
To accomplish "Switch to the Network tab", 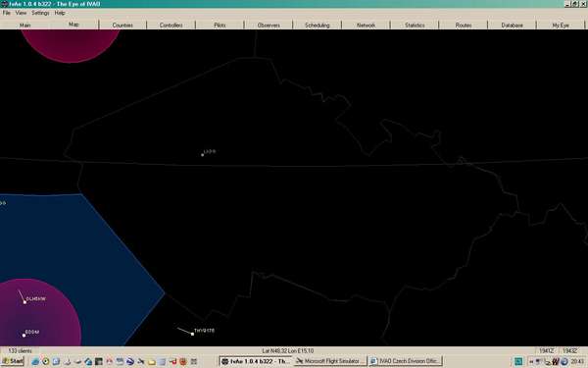I will point(366,26).
